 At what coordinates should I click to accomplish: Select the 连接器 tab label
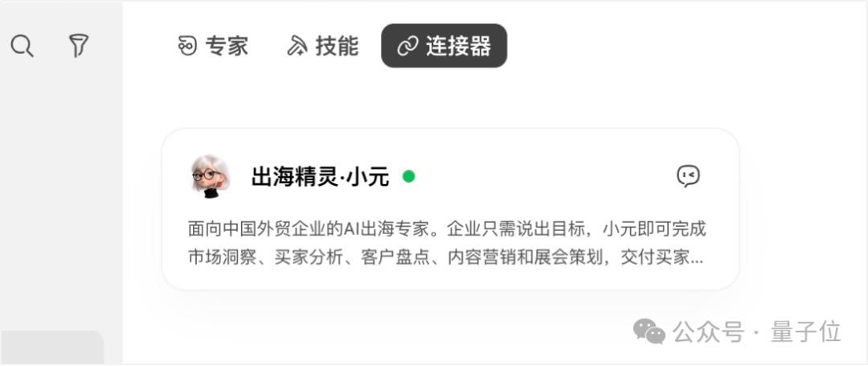pyautogui.click(x=458, y=47)
